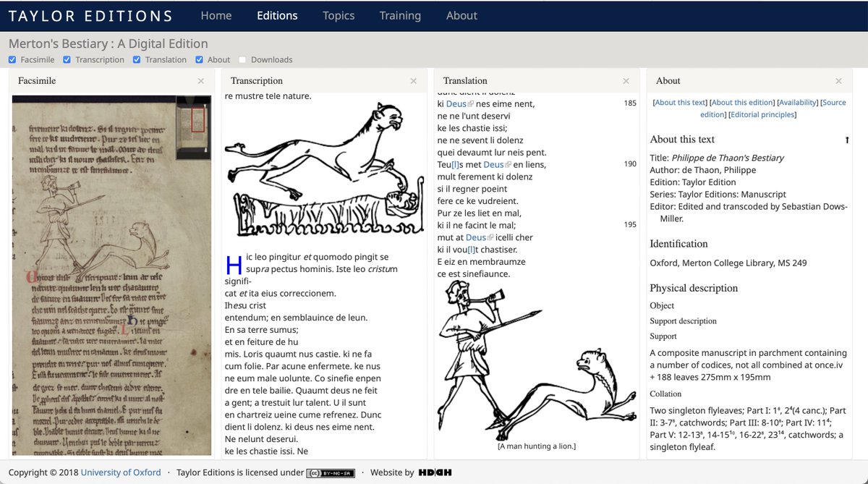This screenshot has width=868, height=484.
Task: Close the Transcription panel
Action: [413, 81]
